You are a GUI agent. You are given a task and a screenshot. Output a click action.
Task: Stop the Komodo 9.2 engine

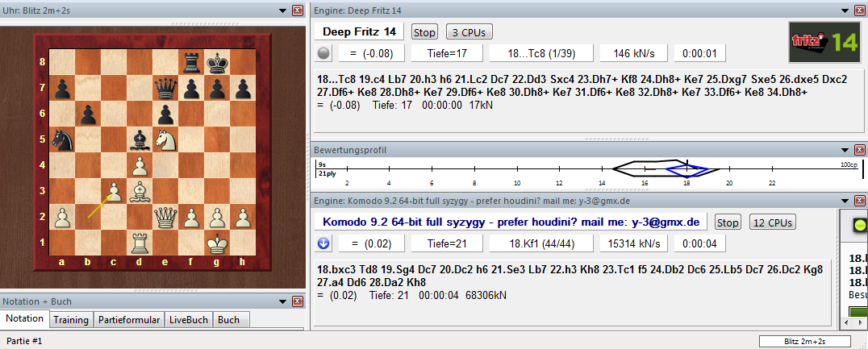(x=728, y=223)
